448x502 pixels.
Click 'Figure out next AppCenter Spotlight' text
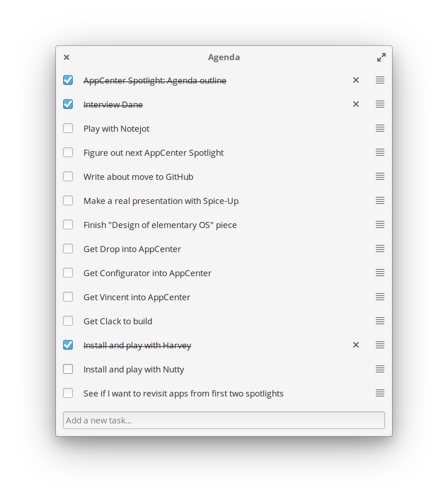pos(153,153)
